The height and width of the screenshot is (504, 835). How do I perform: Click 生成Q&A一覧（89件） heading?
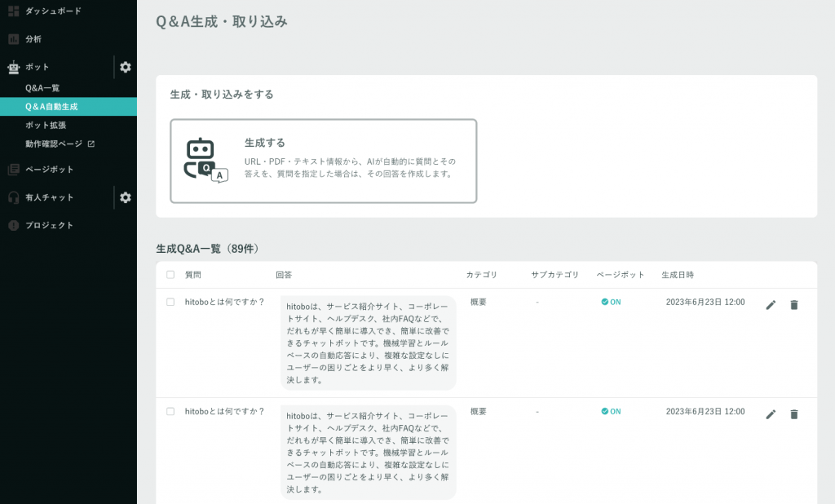point(208,249)
